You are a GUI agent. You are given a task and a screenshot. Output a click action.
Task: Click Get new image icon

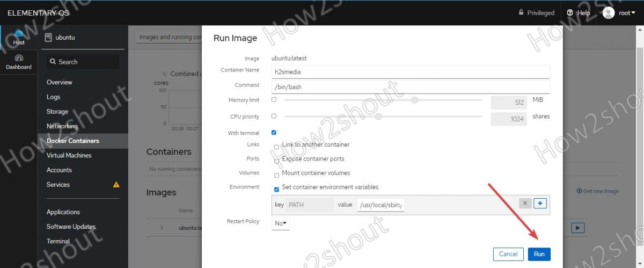click(x=580, y=191)
